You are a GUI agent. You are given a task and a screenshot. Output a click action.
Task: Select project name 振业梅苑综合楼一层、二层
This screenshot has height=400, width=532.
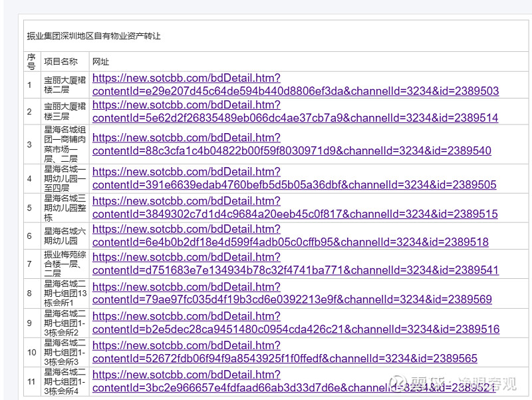[x=65, y=264]
